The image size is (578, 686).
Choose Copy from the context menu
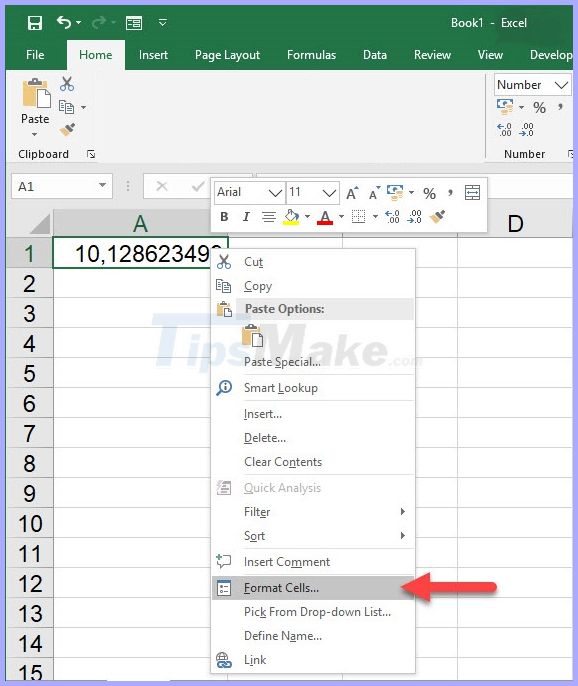pyautogui.click(x=312, y=286)
